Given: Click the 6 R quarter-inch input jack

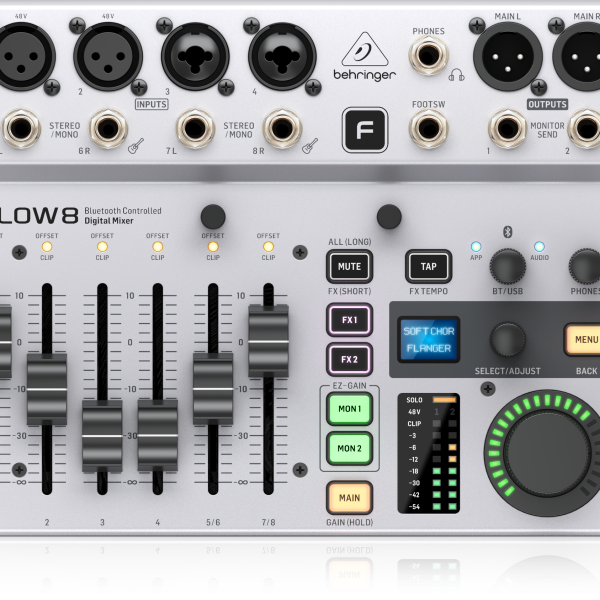Looking at the screenshot, I should click(109, 129).
